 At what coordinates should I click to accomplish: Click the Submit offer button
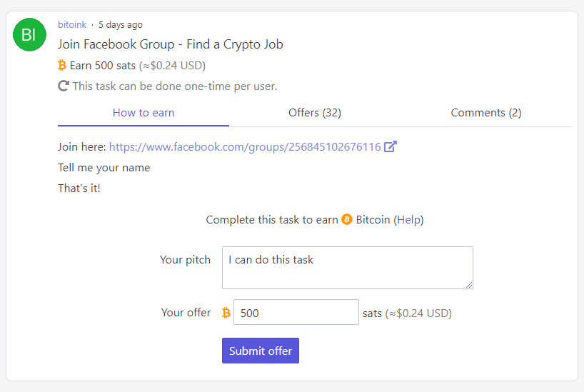tap(261, 351)
